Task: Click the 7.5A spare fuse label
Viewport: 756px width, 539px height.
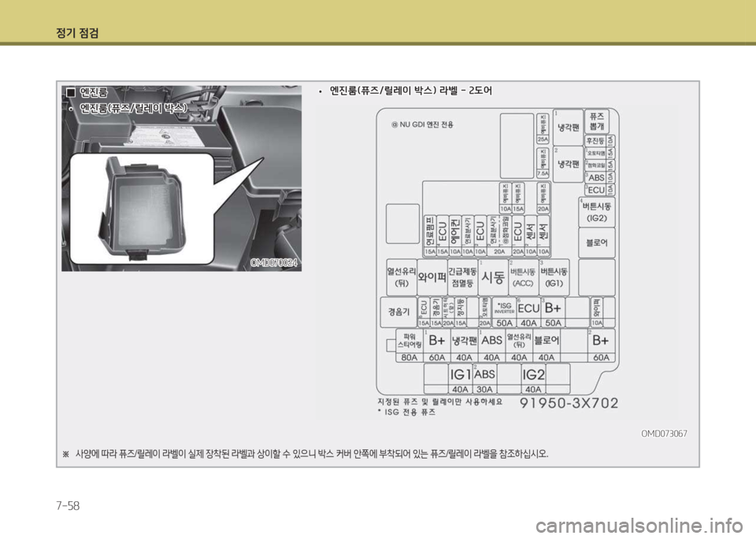Action: pos(543,163)
